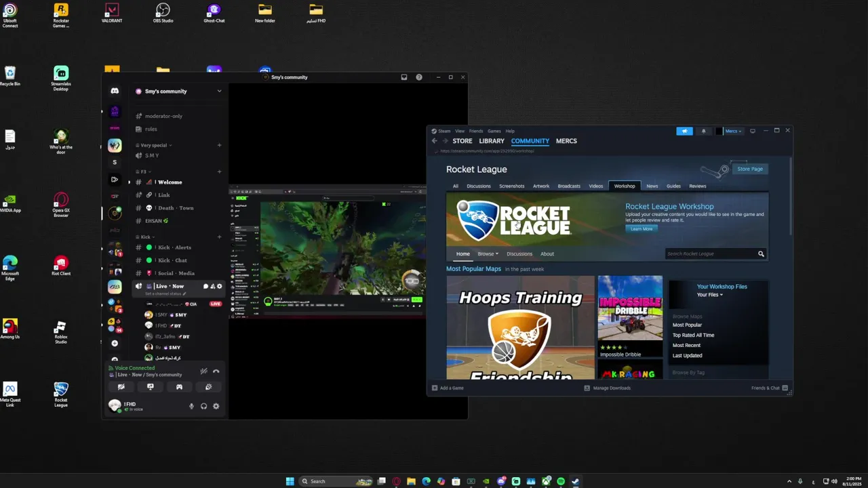Open Steam Games menu
The image size is (868, 488).
click(494, 131)
